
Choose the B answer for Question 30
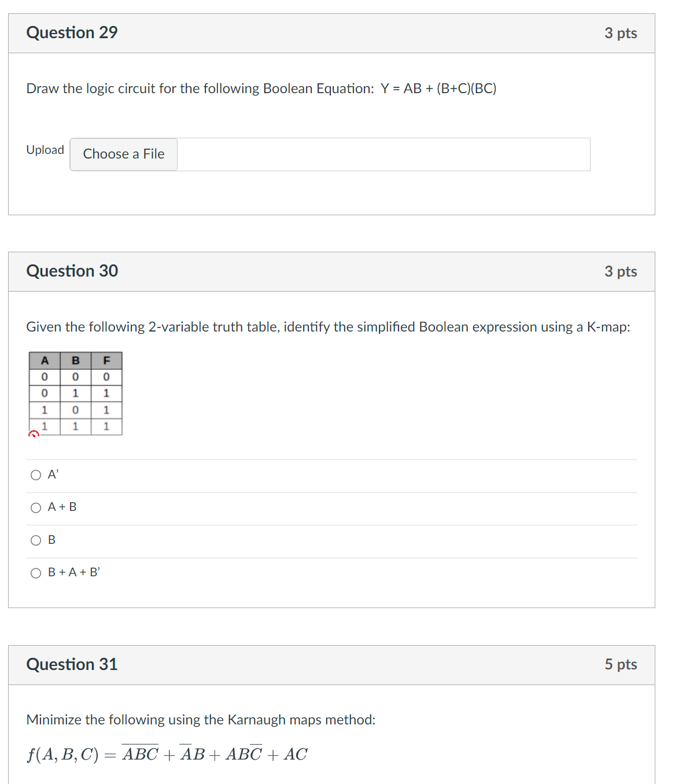click(36, 540)
